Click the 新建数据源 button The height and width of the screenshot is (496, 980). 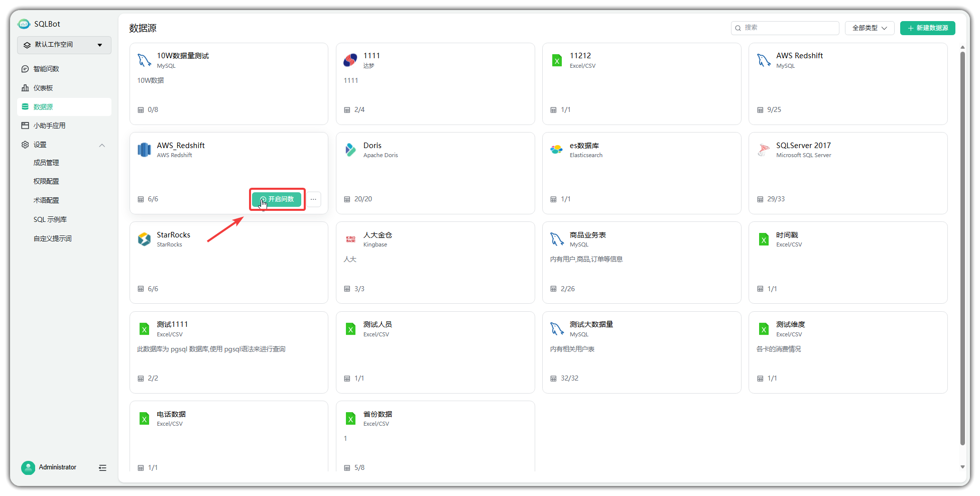(927, 28)
